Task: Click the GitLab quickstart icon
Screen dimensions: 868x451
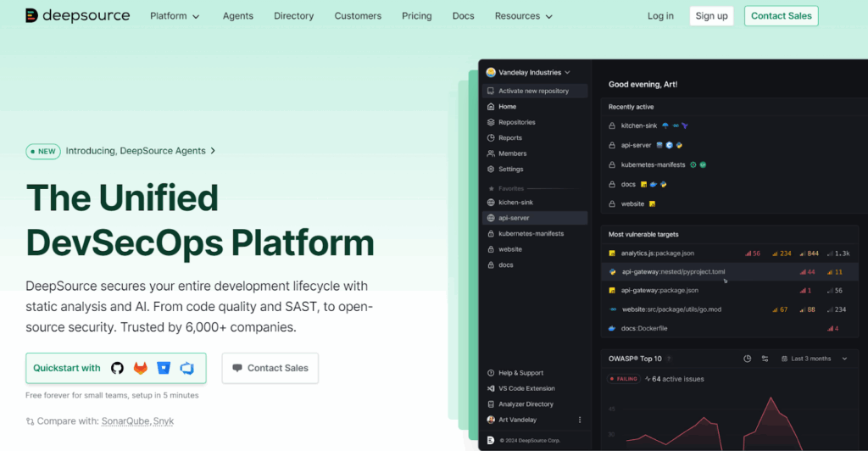Action: tap(141, 368)
